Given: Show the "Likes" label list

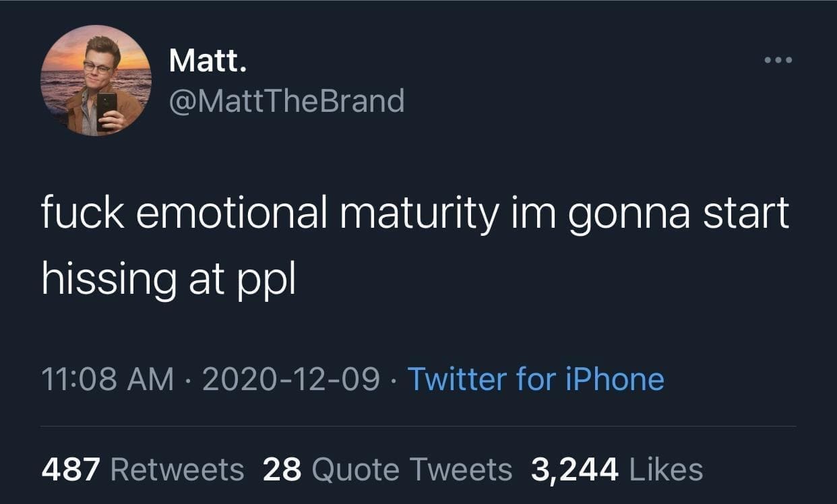Looking at the screenshot, I should [x=666, y=469].
